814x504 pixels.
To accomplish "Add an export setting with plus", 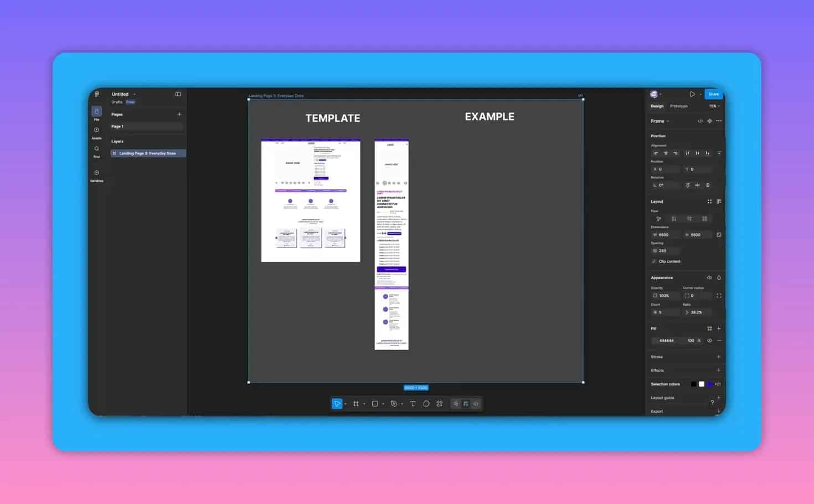I will tap(719, 411).
